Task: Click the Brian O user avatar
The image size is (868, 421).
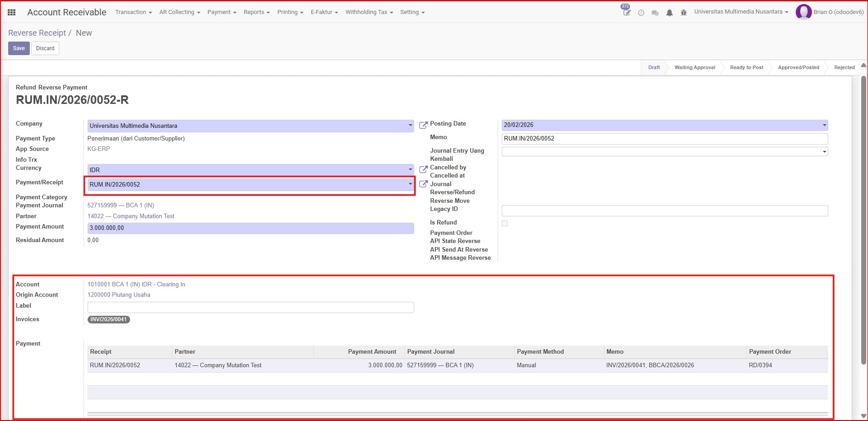Action: (x=803, y=12)
